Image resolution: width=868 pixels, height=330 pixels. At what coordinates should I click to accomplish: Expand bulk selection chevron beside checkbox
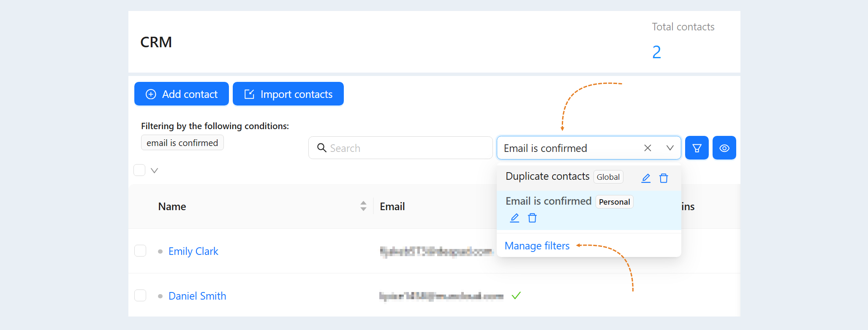tap(155, 170)
